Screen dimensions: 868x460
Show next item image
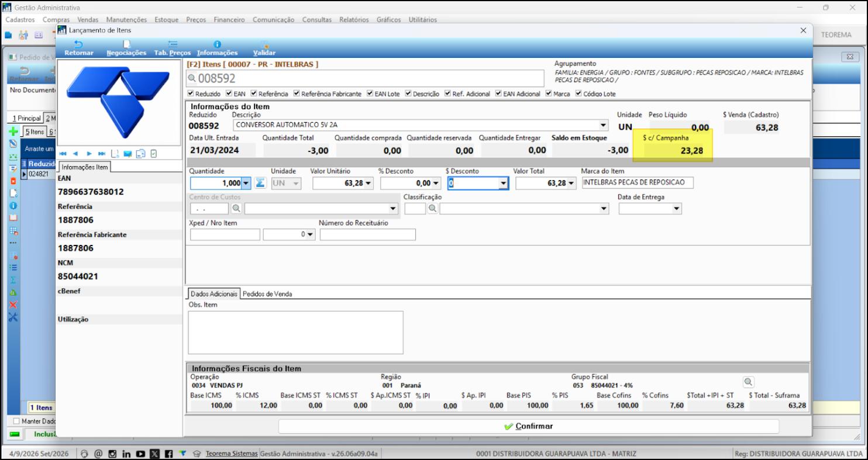click(x=89, y=154)
